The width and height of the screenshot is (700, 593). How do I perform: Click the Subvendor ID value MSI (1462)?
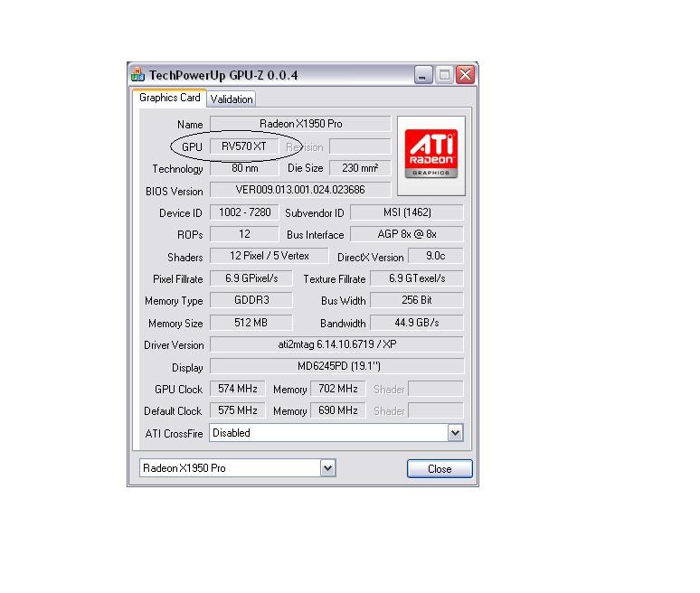tap(407, 212)
